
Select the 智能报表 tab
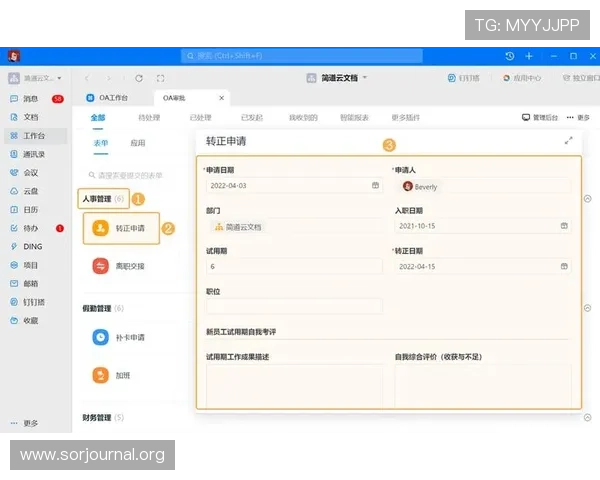[354, 118]
